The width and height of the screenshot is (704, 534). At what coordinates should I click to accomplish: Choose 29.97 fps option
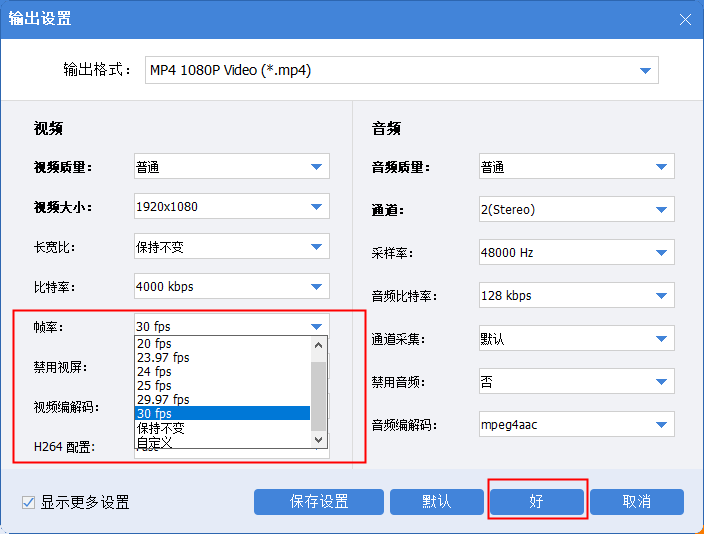coord(222,400)
